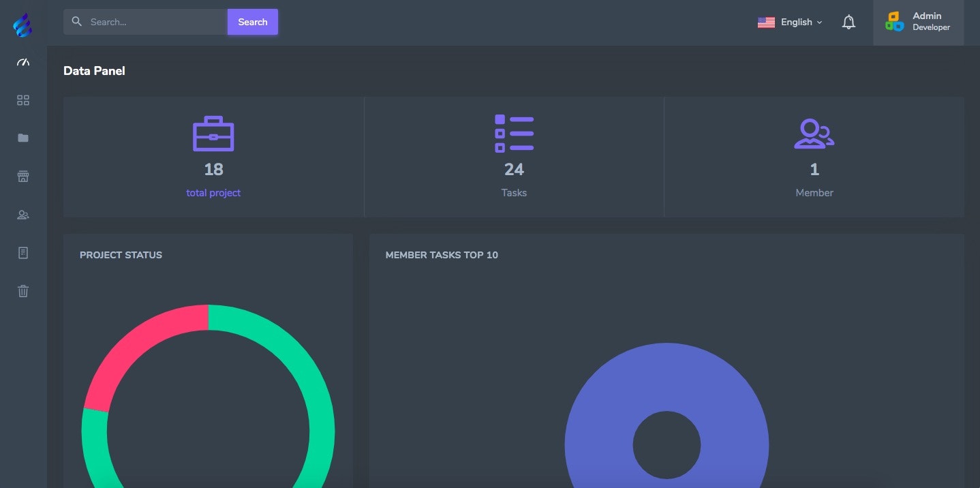
Task: Click the Tasks checklist icon
Action: pyautogui.click(x=514, y=133)
